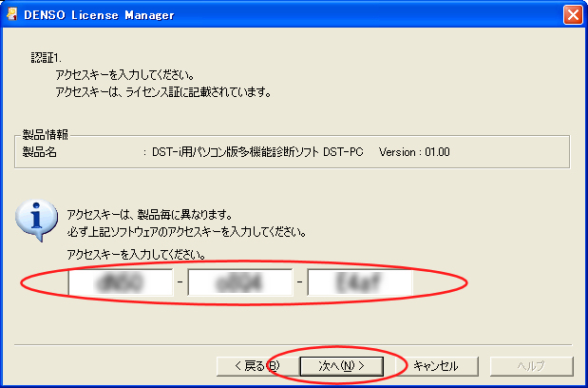The height and width of the screenshot is (388, 588).
Task: Cancel with the キャンセル button
Action: tap(435, 366)
